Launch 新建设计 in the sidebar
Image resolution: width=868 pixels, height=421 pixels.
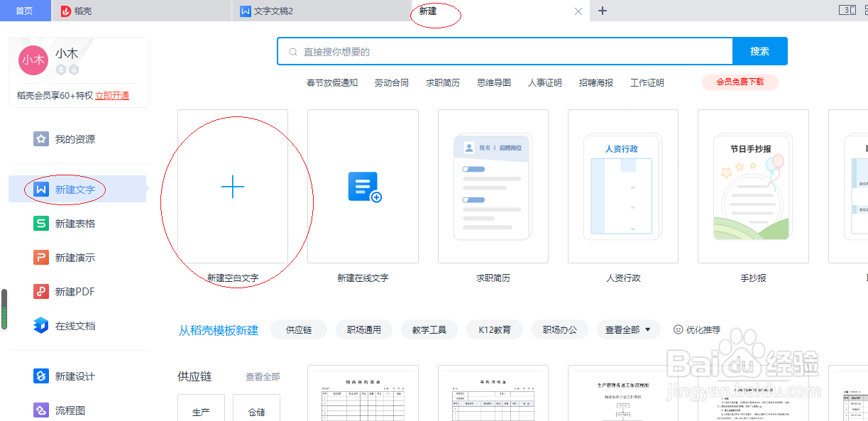[66, 376]
